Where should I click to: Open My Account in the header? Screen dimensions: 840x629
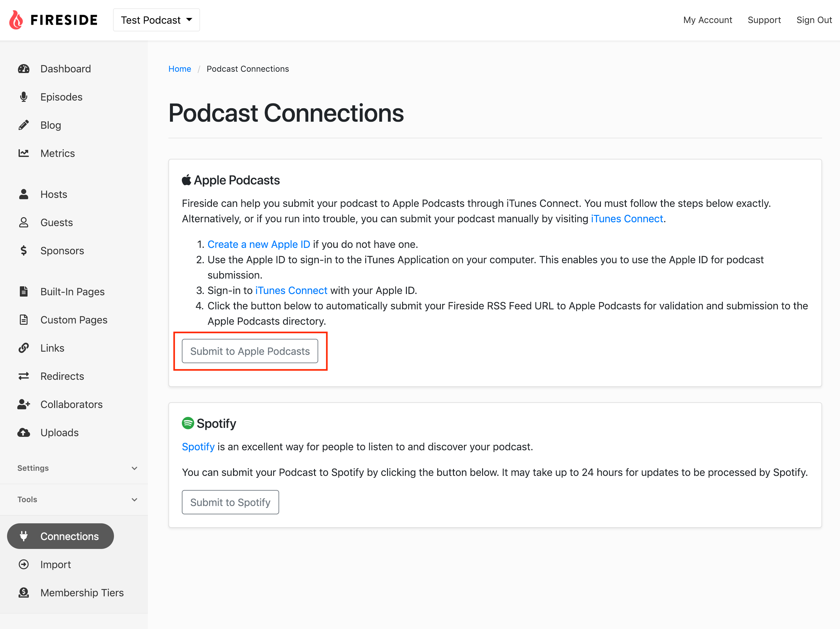tap(707, 20)
